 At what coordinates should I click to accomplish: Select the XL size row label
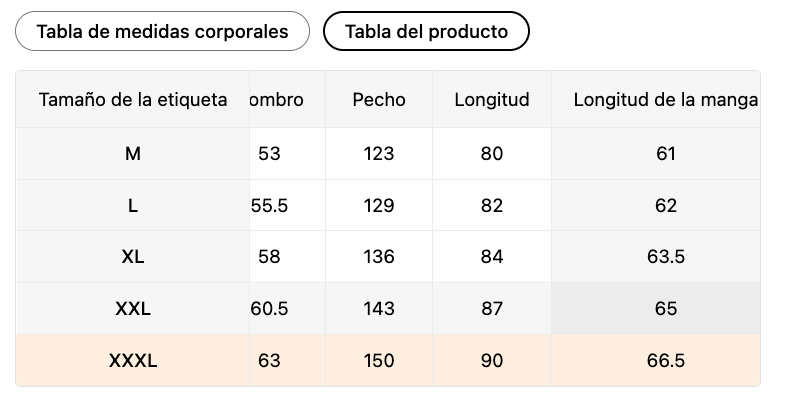[133, 257]
